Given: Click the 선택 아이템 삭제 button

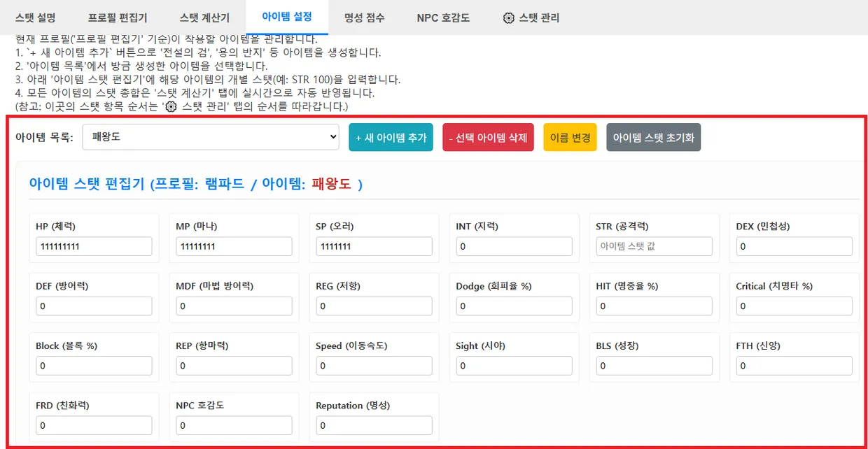Looking at the screenshot, I should [x=489, y=138].
